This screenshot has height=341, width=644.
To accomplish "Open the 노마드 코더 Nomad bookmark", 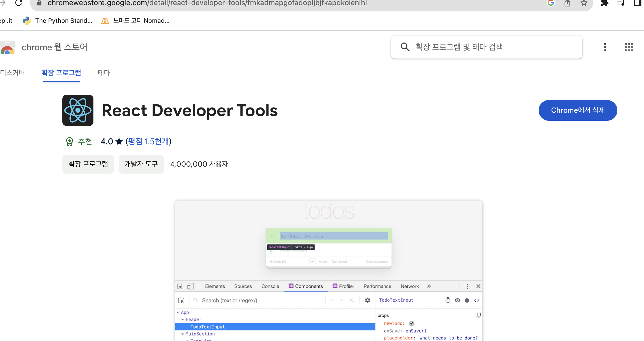I will pyautogui.click(x=135, y=21).
